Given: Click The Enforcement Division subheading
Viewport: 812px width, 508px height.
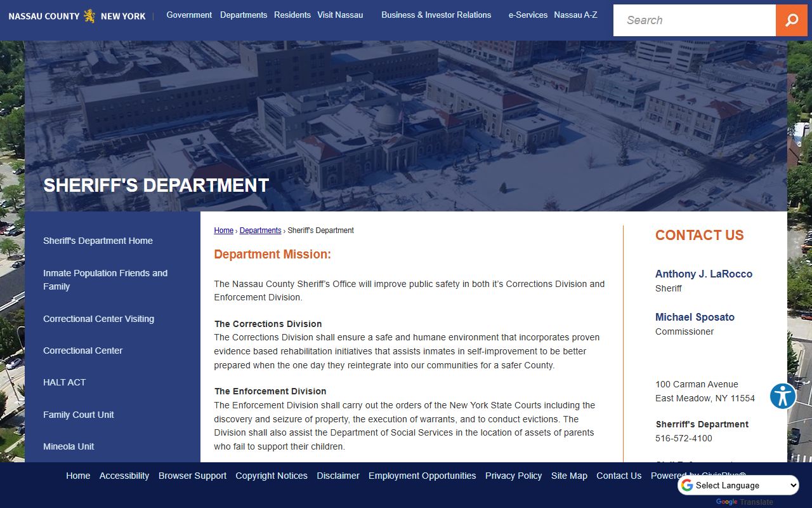Looking at the screenshot, I should coord(270,391).
